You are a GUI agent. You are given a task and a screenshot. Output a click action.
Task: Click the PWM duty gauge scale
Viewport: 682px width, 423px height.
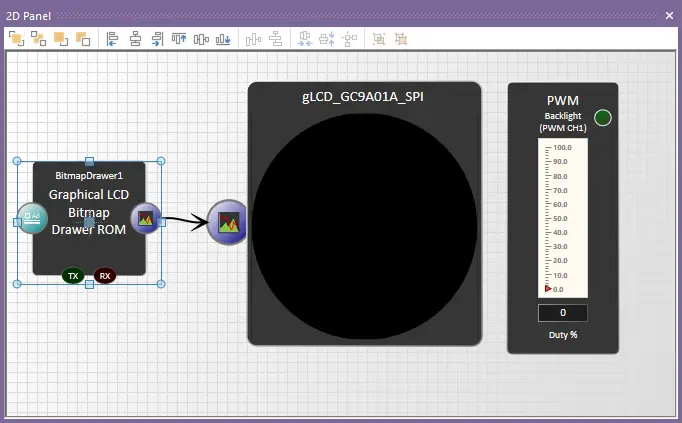pyautogui.click(x=563, y=218)
